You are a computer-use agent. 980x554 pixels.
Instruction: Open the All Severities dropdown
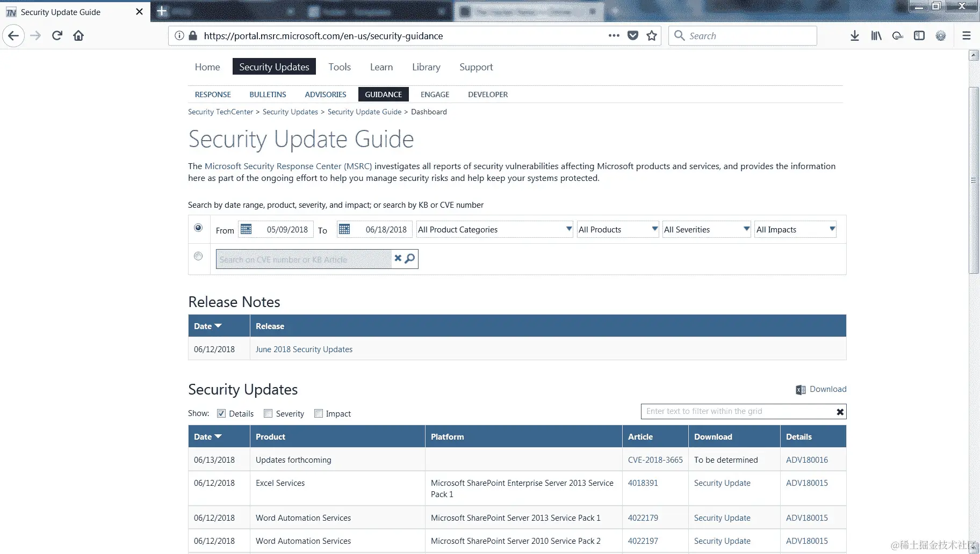(707, 229)
